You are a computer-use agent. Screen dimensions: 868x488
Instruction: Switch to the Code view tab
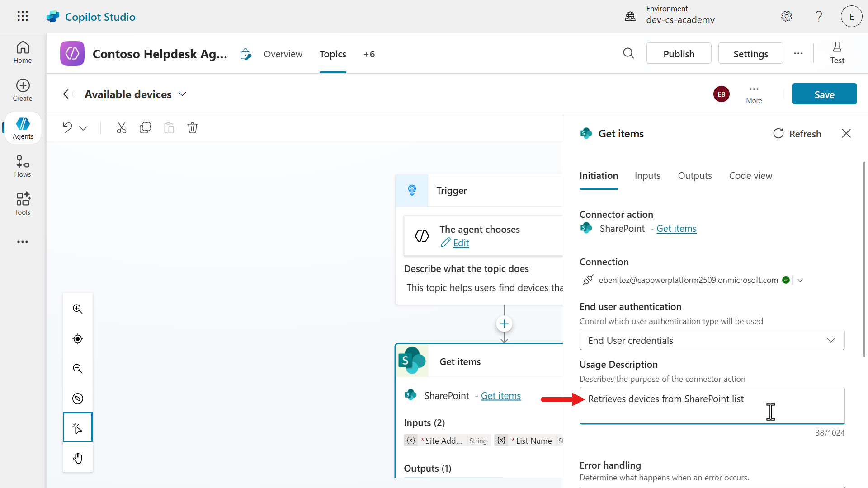click(x=750, y=176)
